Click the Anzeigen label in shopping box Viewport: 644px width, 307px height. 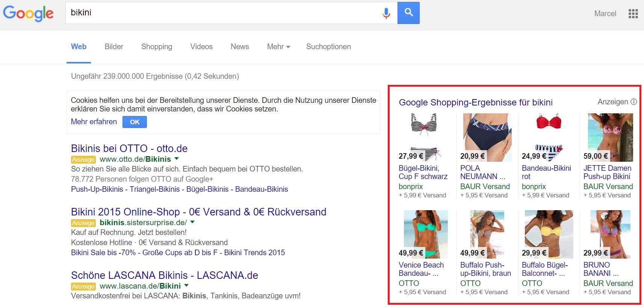pyautogui.click(x=613, y=102)
